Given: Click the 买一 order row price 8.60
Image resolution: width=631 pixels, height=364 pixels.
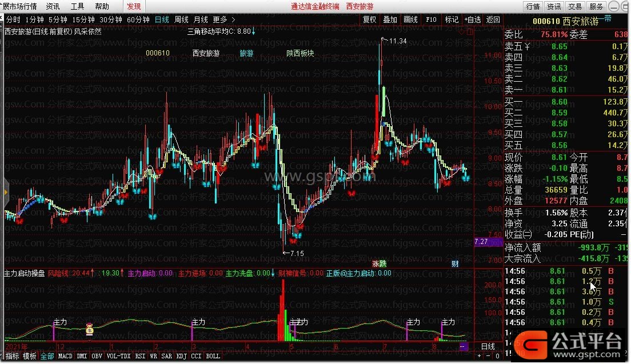Looking at the screenshot, I should coord(560,102).
